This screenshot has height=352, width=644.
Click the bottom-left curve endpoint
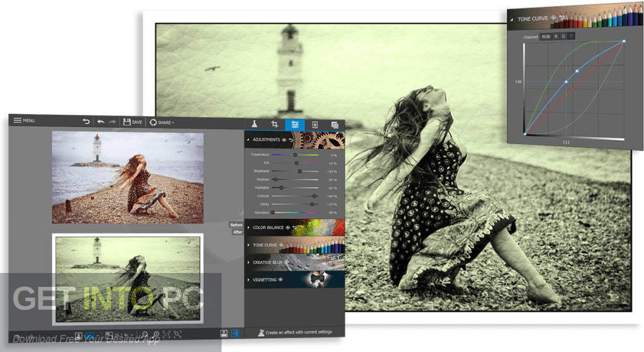point(525,133)
